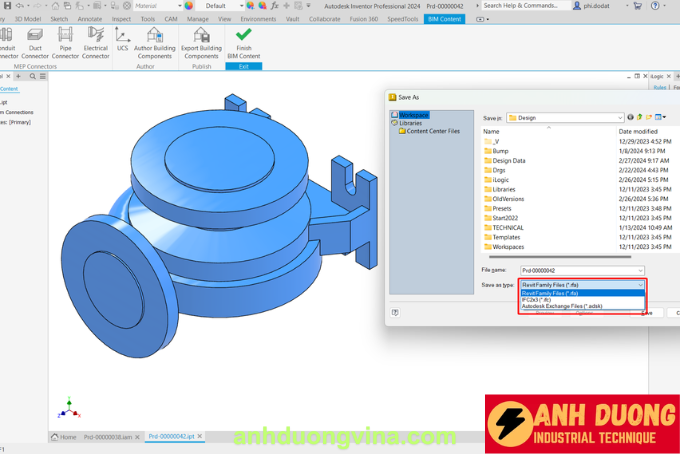Select Content Center Files in tree
Viewport: 680px width, 454px height.
[432, 131]
